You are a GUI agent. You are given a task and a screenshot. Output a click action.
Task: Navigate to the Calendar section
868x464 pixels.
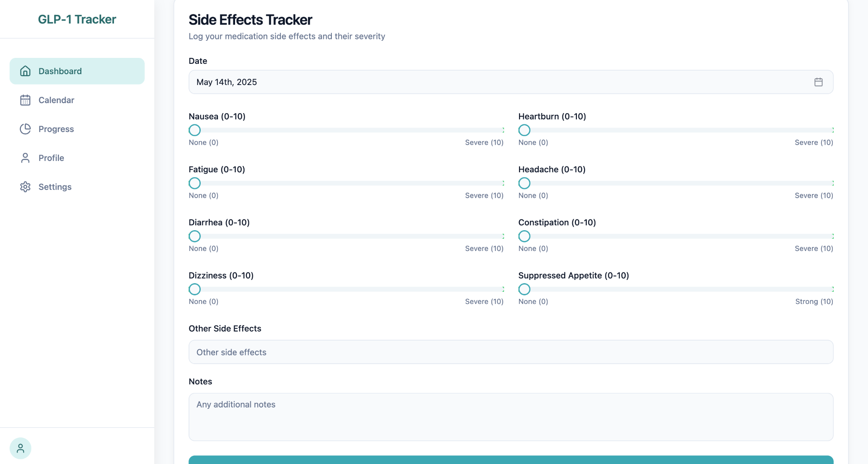pos(56,100)
